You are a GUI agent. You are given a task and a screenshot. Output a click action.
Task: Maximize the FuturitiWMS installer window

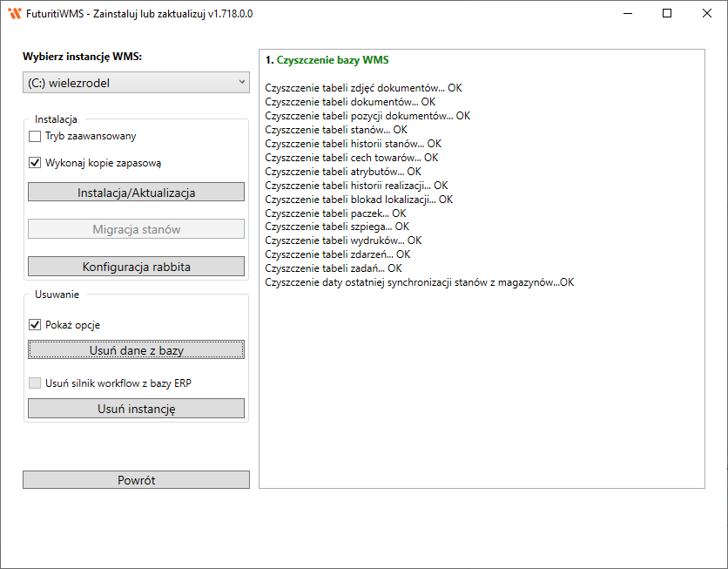[667, 14]
